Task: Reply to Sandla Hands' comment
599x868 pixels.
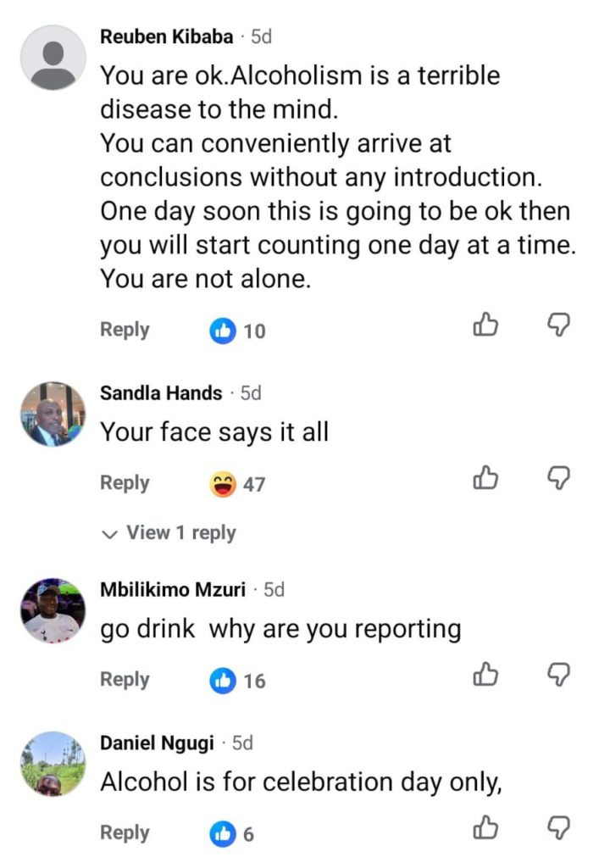Action: pos(125,483)
